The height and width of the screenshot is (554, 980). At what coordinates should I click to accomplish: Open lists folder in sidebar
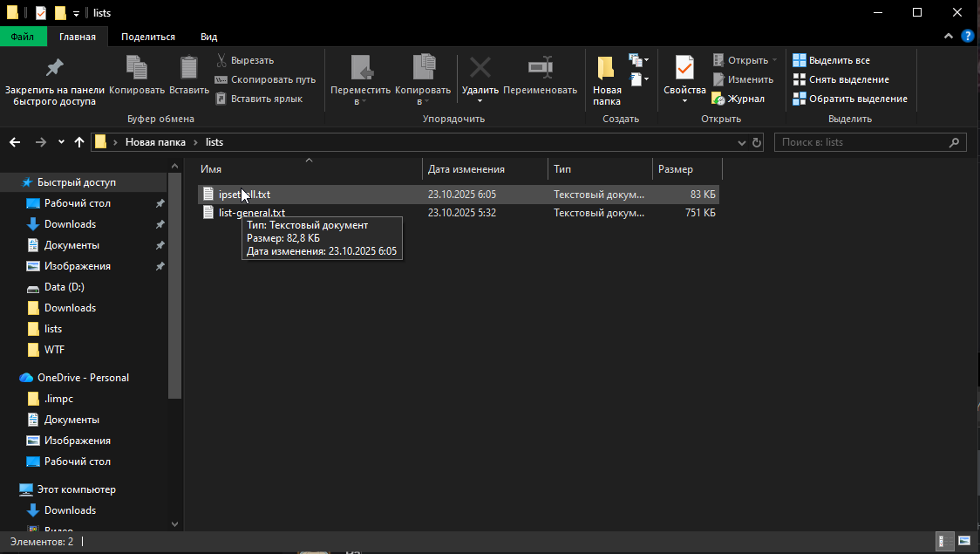pyautogui.click(x=53, y=329)
